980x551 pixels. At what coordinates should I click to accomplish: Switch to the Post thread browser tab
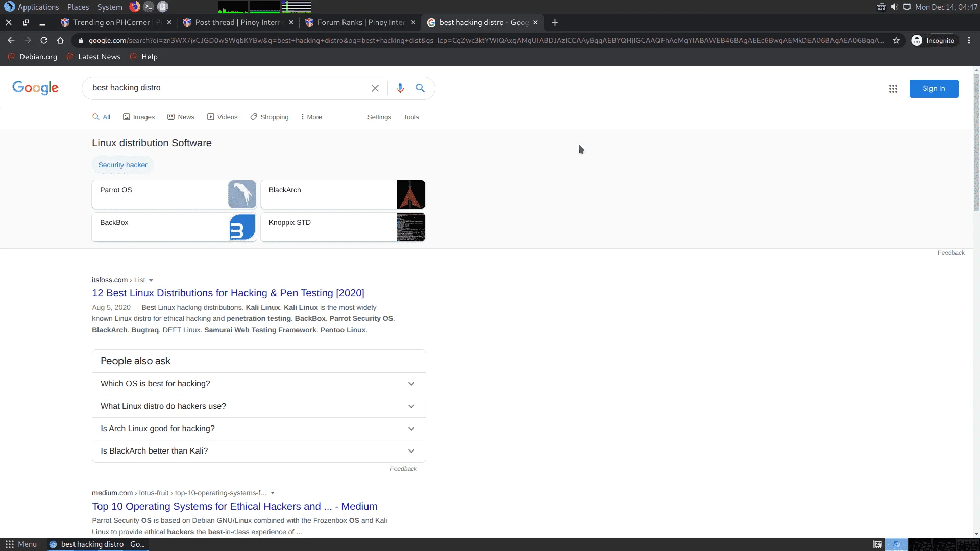(239, 22)
